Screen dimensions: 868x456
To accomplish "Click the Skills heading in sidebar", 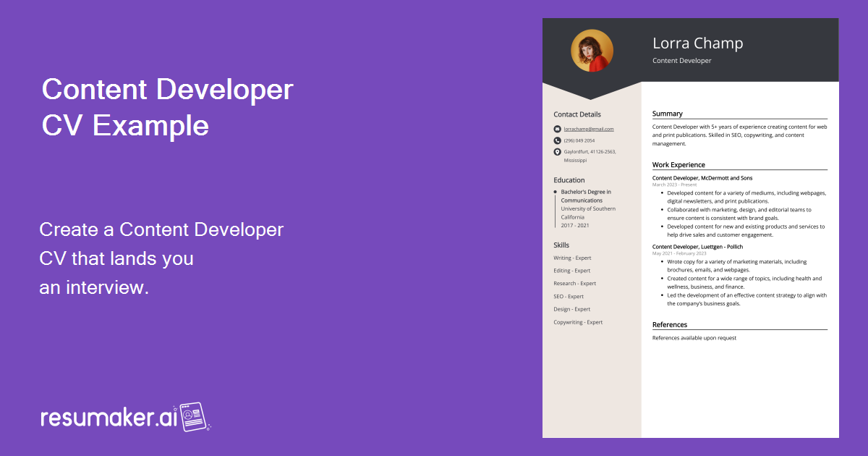I will point(561,245).
